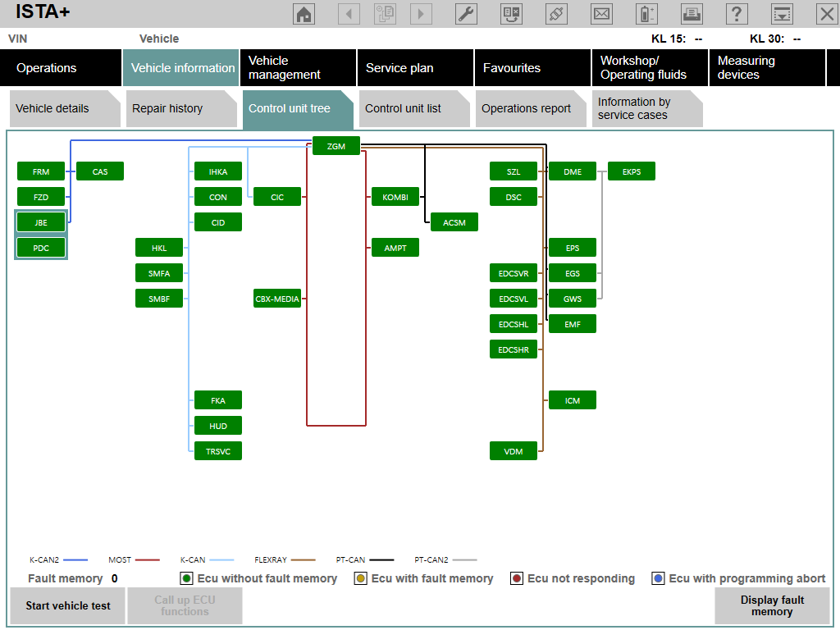
Task: Open the Operations report subtab
Action: coord(531,109)
